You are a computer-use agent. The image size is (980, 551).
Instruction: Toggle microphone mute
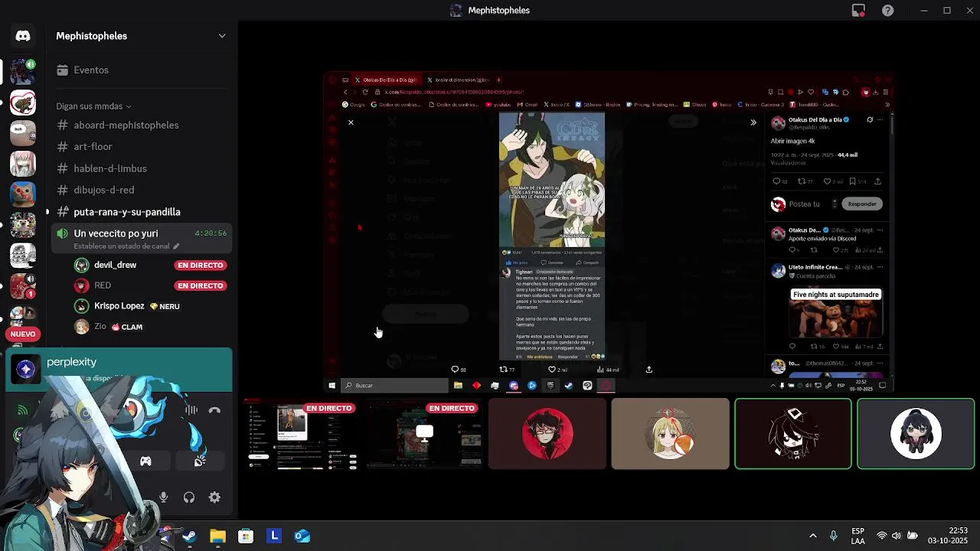tap(163, 497)
